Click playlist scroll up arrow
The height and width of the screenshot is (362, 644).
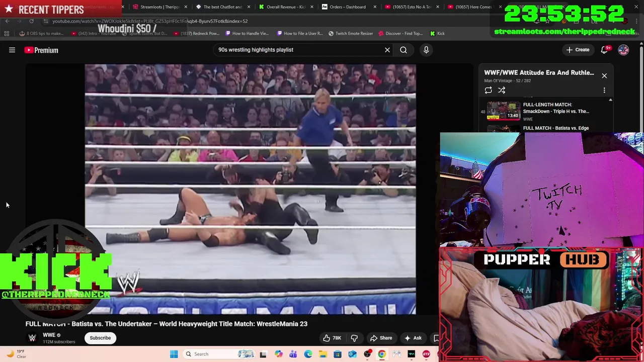point(610,100)
